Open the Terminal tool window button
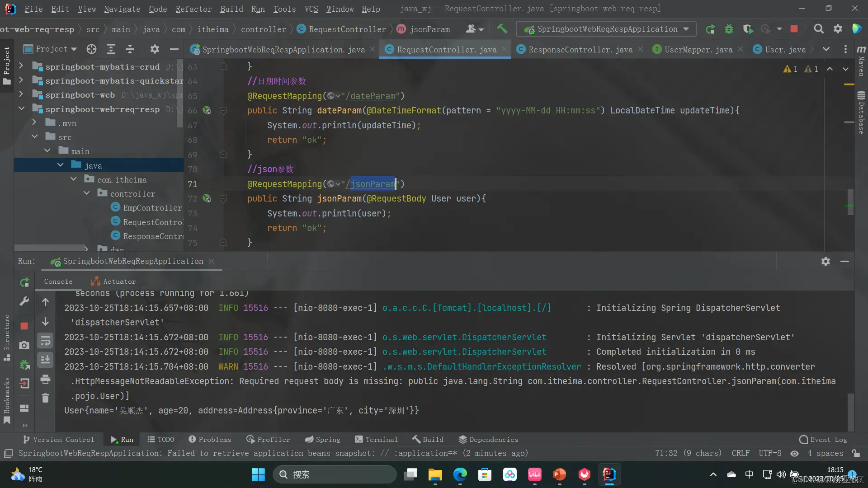The image size is (868, 488). (376, 440)
